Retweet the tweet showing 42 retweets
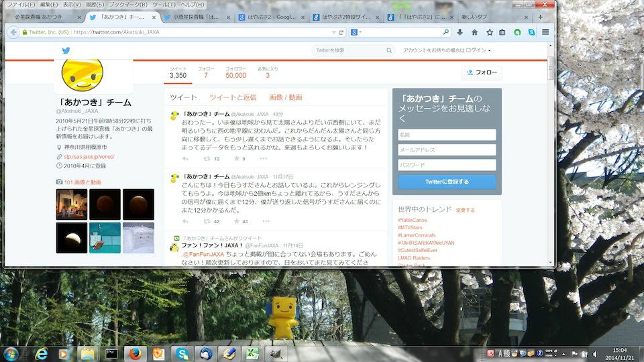 [207, 221]
